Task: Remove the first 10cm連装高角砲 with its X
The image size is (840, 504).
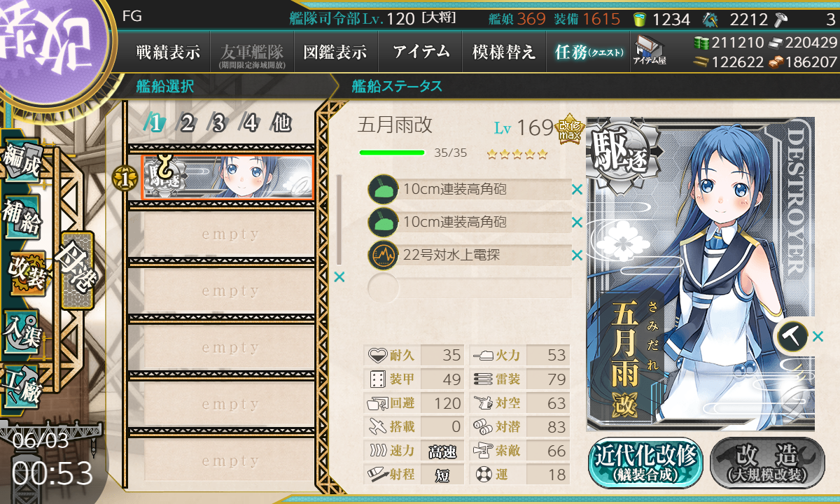Action: tap(577, 189)
